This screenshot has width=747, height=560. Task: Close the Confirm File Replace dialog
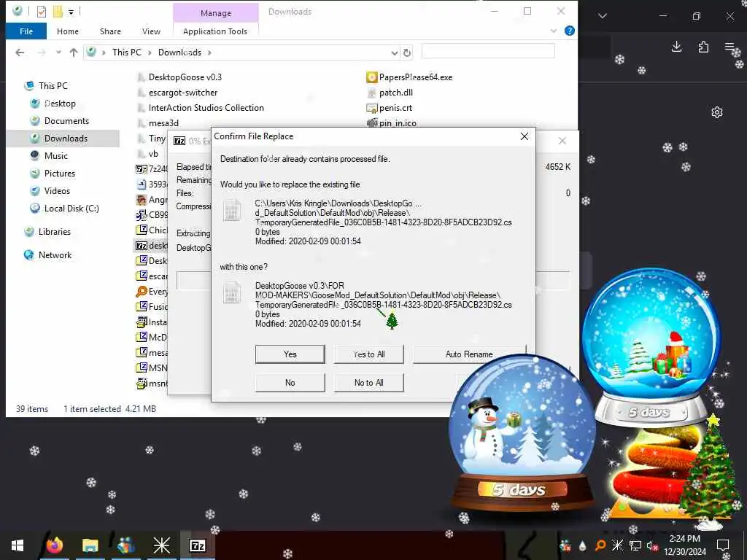click(x=525, y=136)
